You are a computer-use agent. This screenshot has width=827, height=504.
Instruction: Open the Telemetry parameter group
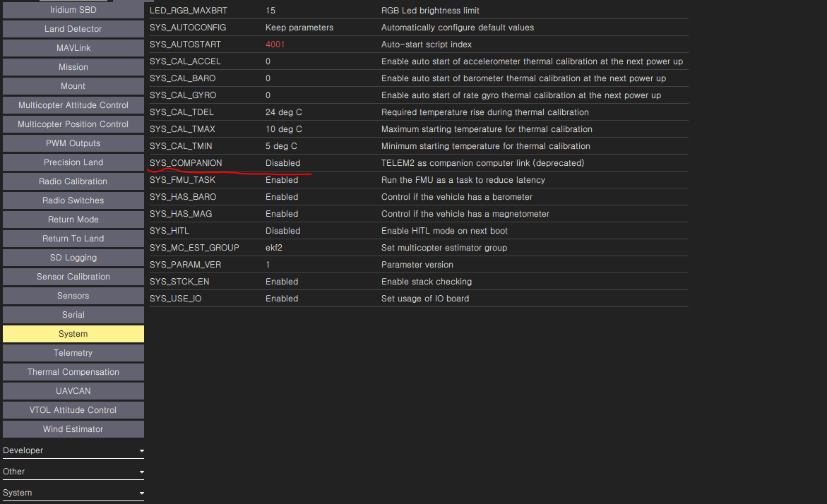click(73, 352)
